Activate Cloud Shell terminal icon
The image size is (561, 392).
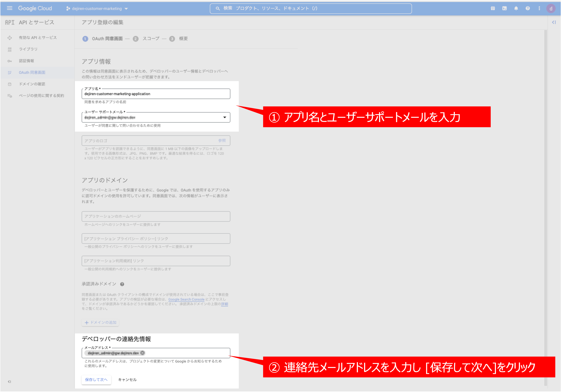pos(504,8)
